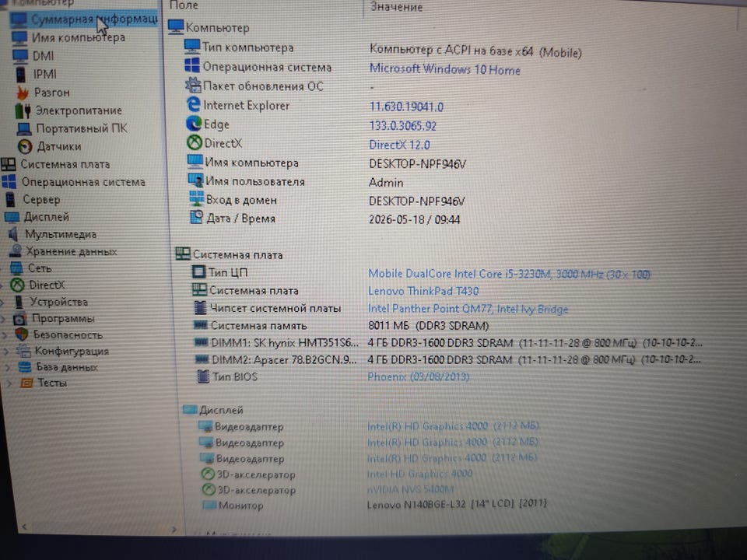Click the Устройства icon
This screenshot has height=560, width=747.
[x=19, y=302]
